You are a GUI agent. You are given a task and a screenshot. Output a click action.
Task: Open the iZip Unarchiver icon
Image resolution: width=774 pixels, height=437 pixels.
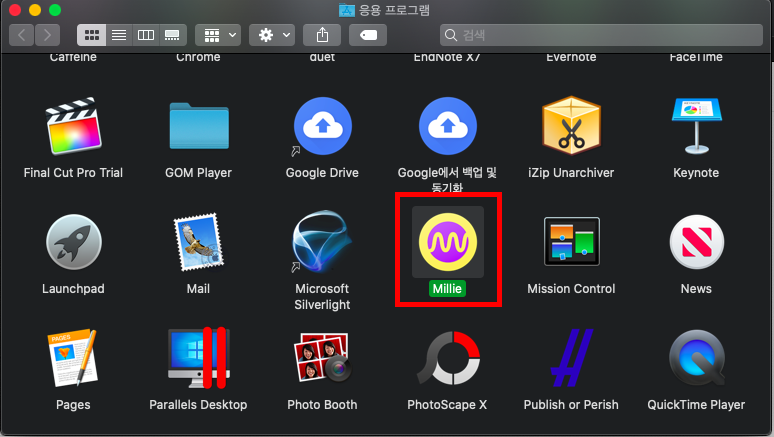(x=572, y=125)
